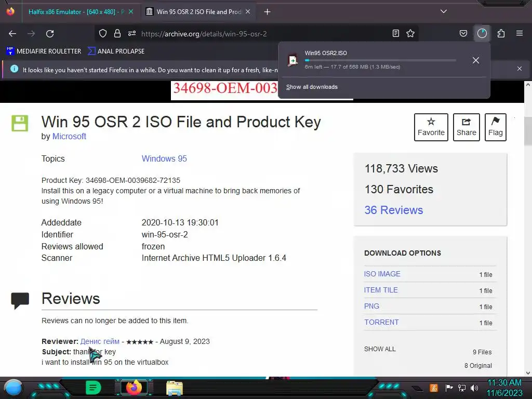Cancel the Win95 OSR2.ISO download
Viewport: 532px width, 399px height.
476,60
